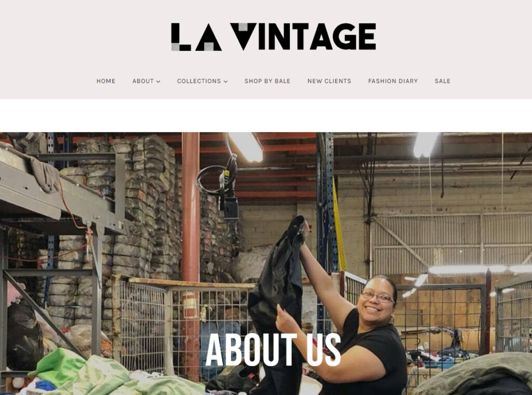The height and width of the screenshot is (395, 532).
Task: Open the Shop by Bale page
Action: 268,81
